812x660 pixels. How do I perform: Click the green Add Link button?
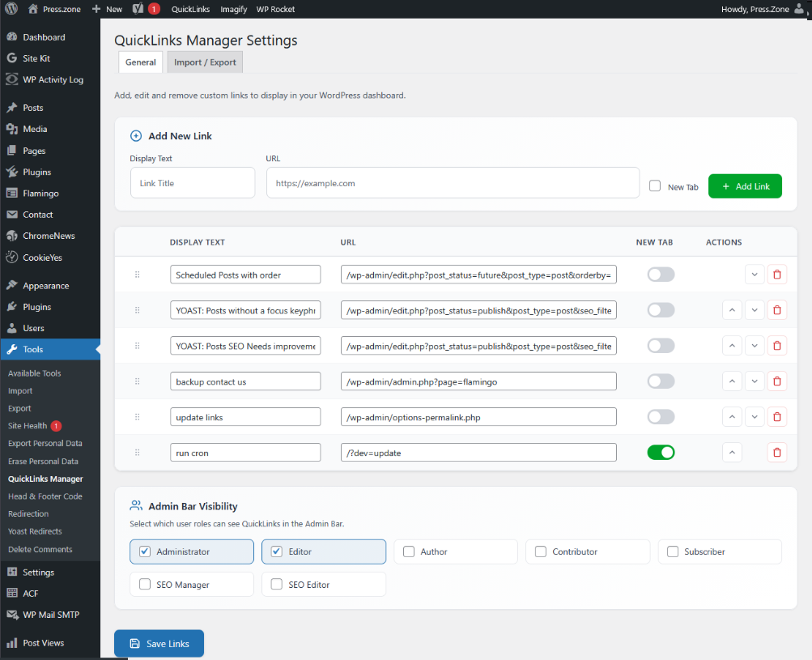point(744,185)
